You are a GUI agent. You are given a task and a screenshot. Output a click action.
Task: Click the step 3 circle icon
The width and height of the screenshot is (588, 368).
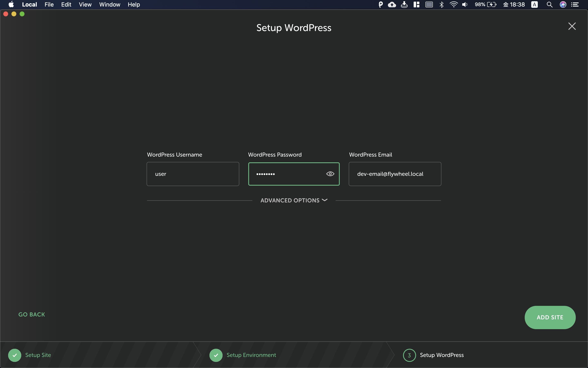click(409, 355)
